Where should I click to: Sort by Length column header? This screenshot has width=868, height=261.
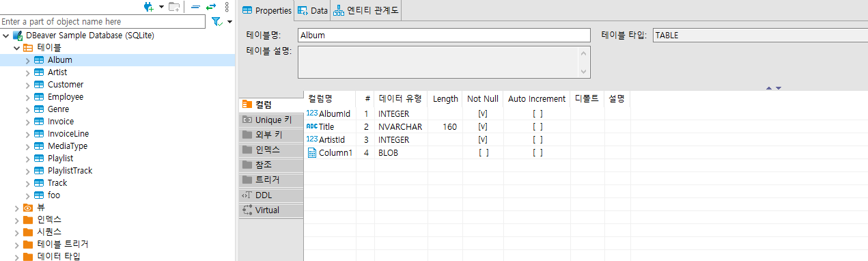tap(445, 98)
